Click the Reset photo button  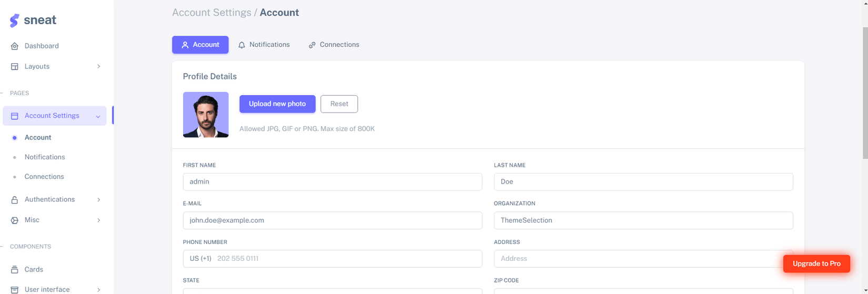(x=339, y=104)
